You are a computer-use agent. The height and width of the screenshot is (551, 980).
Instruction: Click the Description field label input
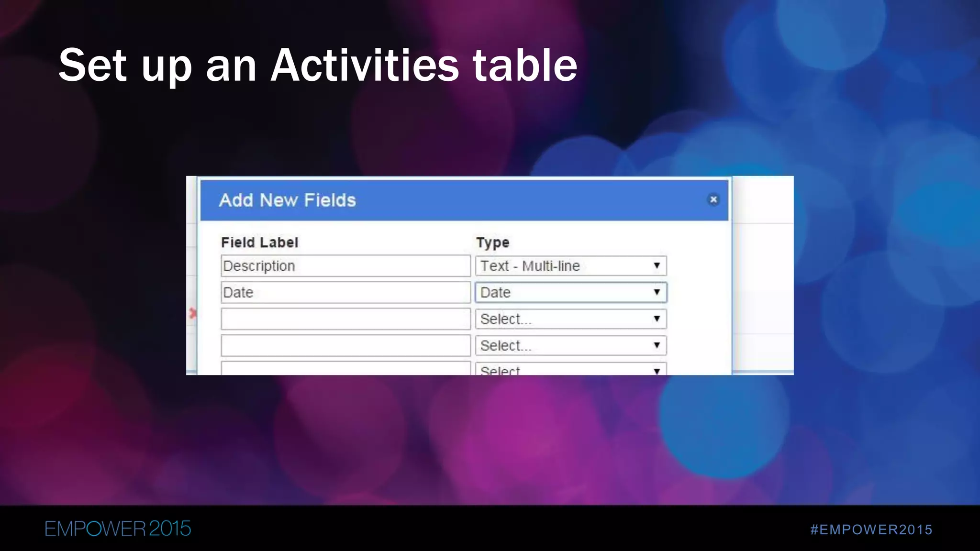click(x=345, y=266)
